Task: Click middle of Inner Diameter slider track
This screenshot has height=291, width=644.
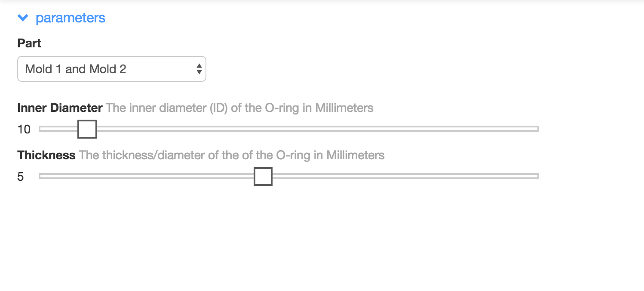Action: 289,129
